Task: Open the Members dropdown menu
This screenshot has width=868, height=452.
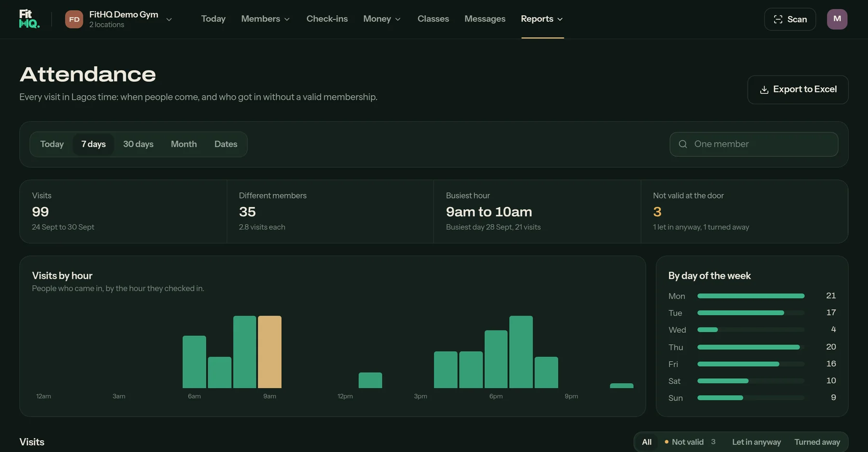Action: (x=265, y=19)
